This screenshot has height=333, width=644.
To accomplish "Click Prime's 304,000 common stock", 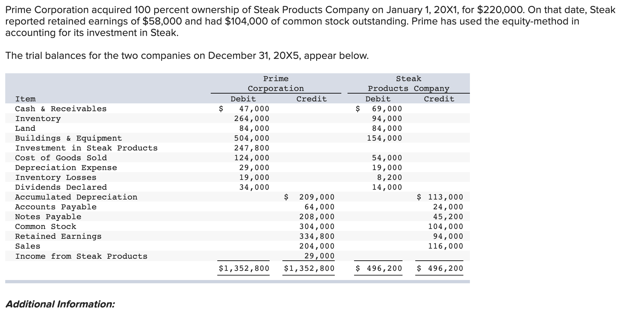I will click(317, 226).
